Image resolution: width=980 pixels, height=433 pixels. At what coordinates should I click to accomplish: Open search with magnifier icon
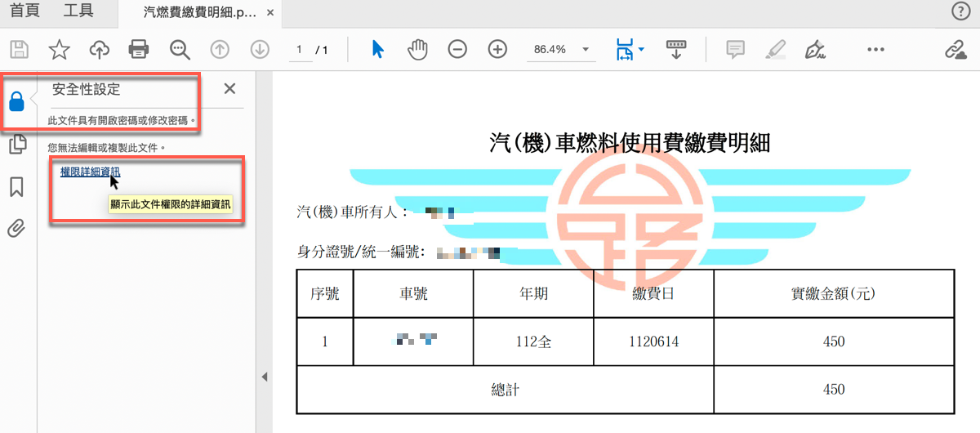[180, 50]
